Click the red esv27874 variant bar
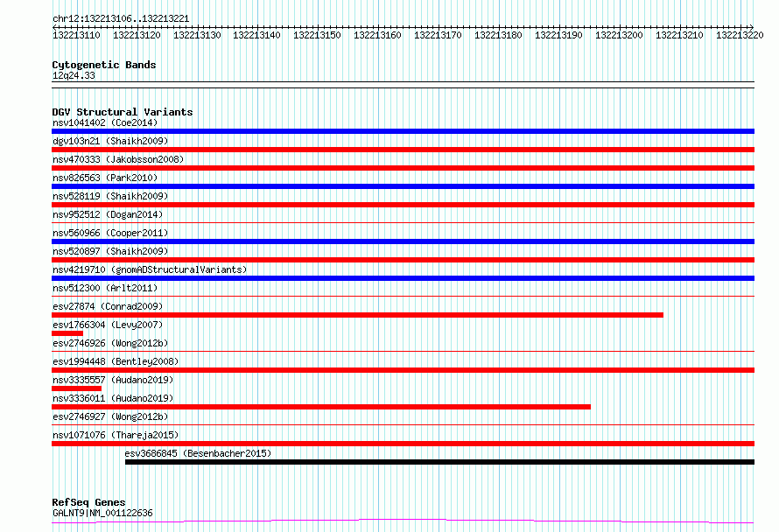The height and width of the screenshot is (532, 779). (x=357, y=315)
